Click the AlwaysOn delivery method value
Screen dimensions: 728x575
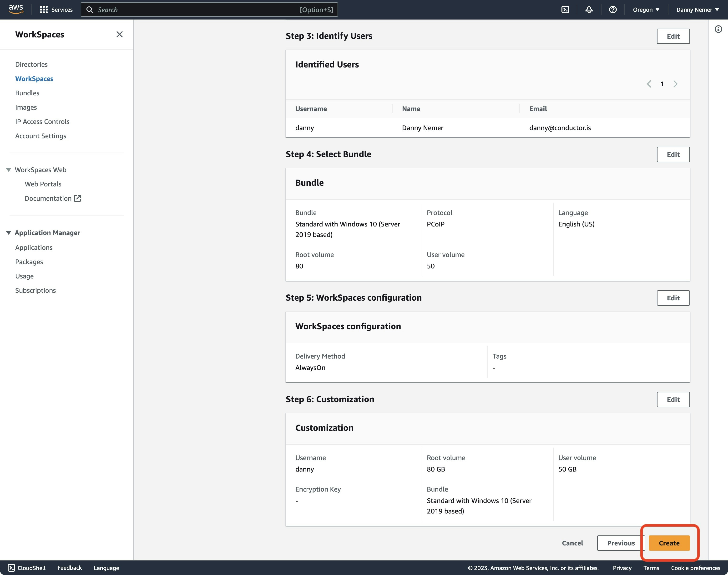pyautogui.click(x=310, y=368)
